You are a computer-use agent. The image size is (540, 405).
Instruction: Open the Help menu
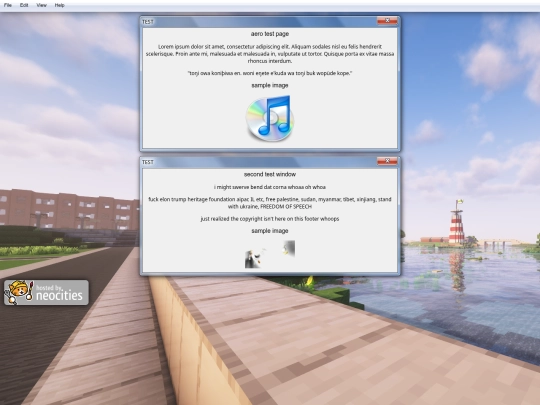point(60,5)
